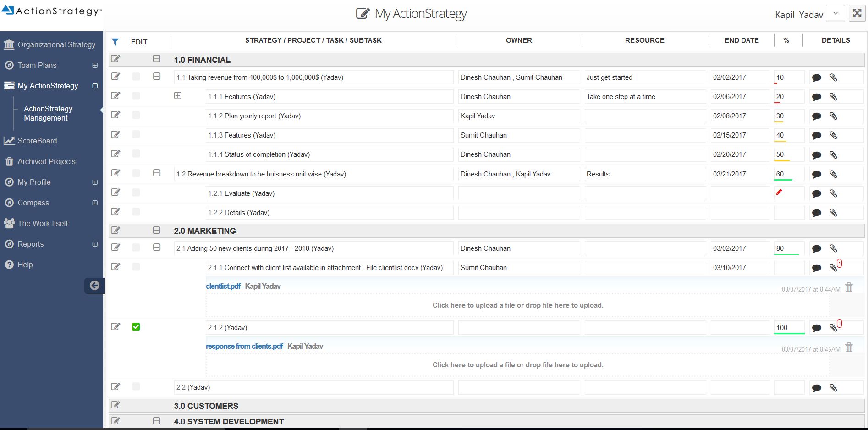Viewport: 868px width, 430px height.
Task: Go to ScoreBoard in the sidebar
Action: pos(30,141)
